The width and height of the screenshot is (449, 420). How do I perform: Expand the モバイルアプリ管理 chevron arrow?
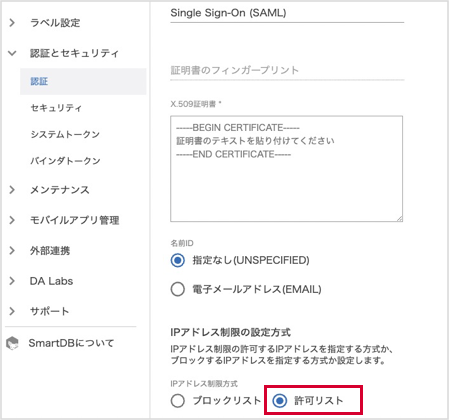pos(12,220)
